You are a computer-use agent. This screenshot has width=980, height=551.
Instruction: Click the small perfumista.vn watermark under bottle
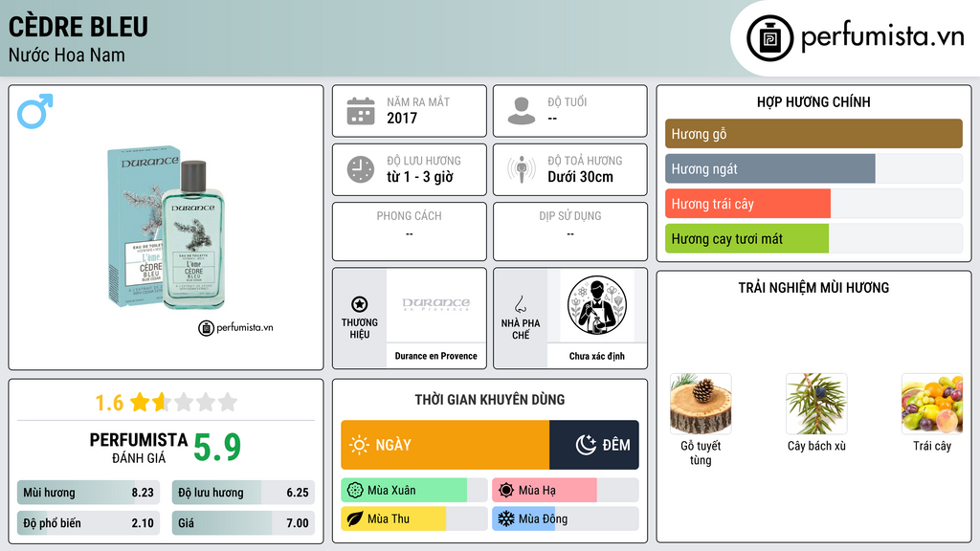(235, 327)
